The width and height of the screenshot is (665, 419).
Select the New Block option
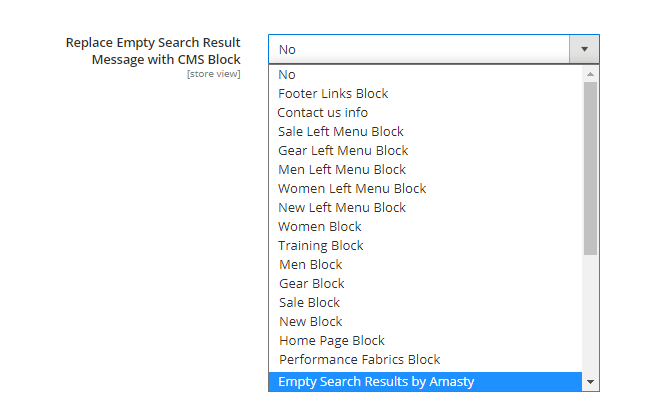pos(310,321)
